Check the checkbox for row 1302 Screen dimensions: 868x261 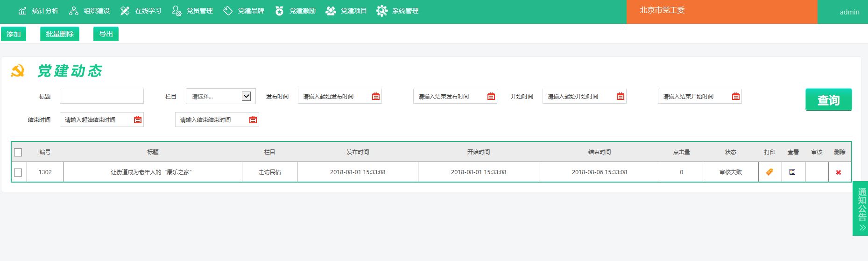pos(18,172)
